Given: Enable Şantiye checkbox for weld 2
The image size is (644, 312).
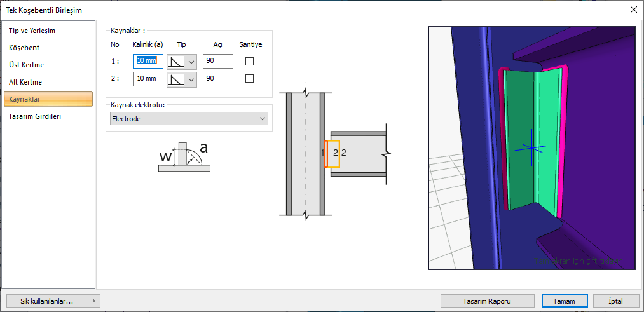Looking at the screenshot, I should point(249,79).
